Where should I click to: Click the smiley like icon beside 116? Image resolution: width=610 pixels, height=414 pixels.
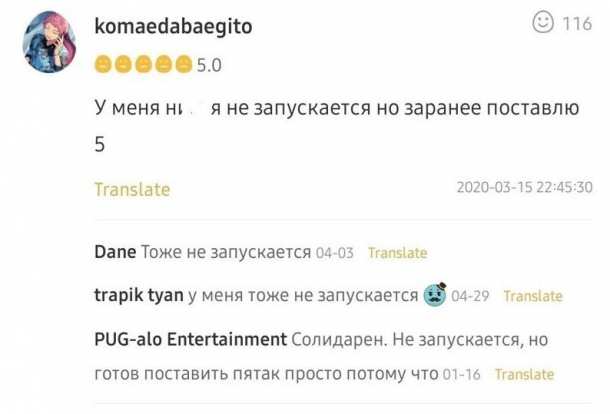[543, 22]
